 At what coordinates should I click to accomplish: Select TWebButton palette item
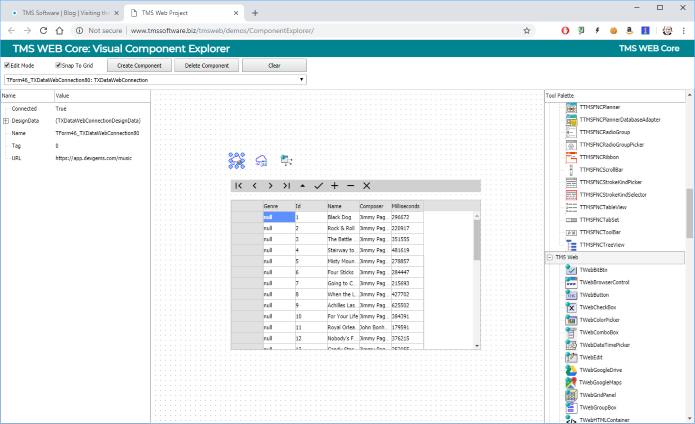click(x=594, y=295)
